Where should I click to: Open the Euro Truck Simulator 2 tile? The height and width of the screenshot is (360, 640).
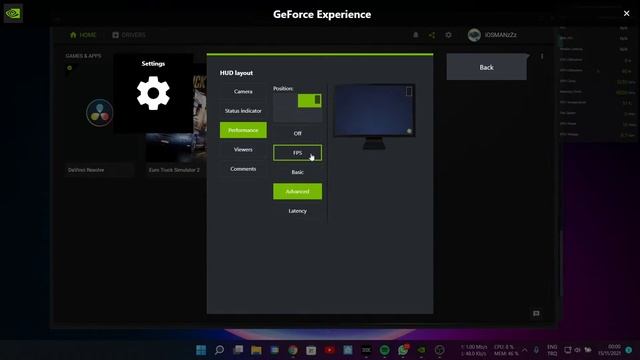[176, 122]
